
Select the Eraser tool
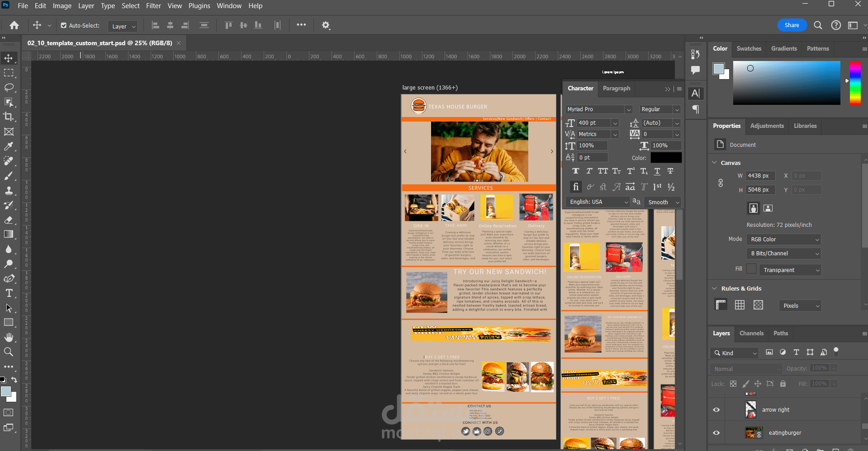click(x=9, y=220)
